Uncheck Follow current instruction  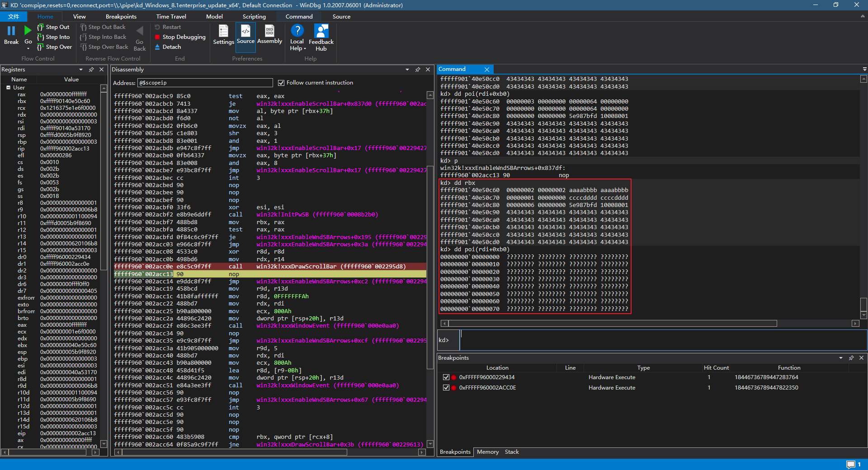click(281, 83)
